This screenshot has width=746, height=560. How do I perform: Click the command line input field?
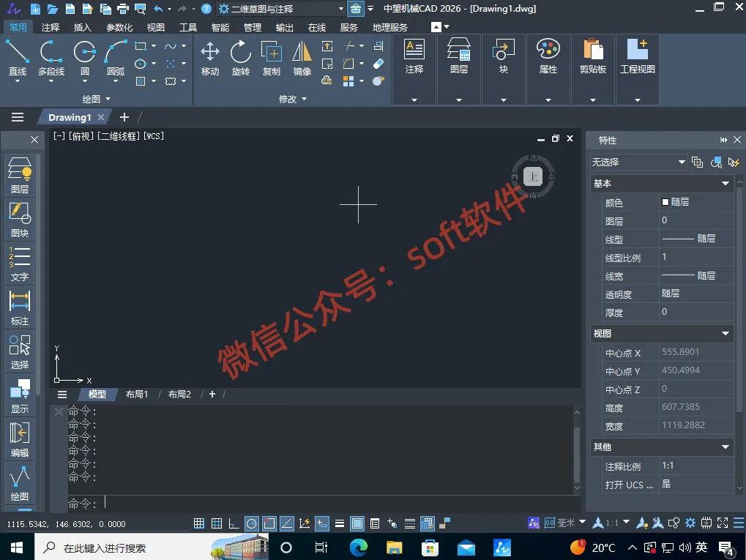coord(324,503)
